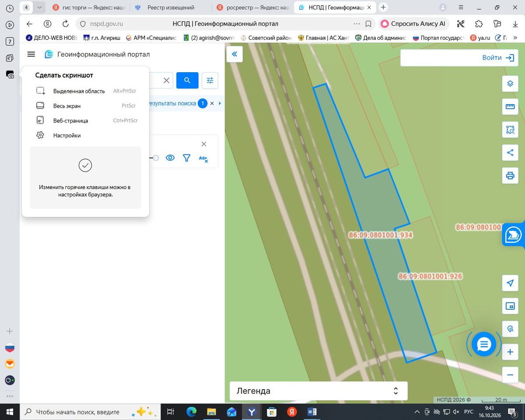Open the overview mini-map button
Viewport: 525px width, 420px height.
[510, 306]
